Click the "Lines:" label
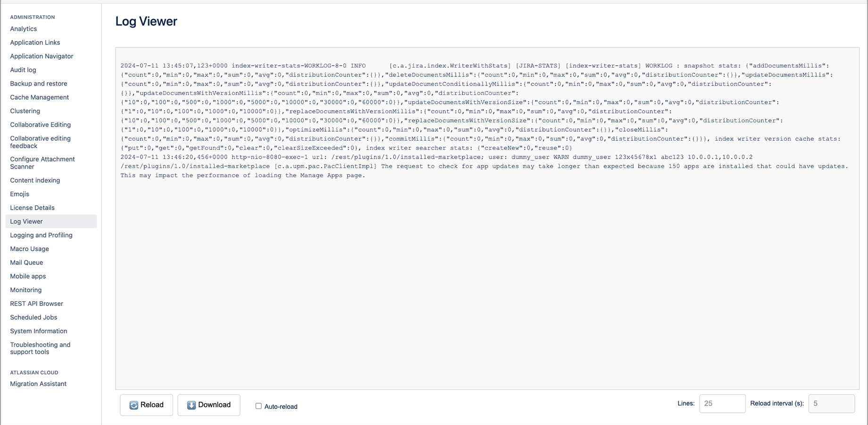 (686, 403)
